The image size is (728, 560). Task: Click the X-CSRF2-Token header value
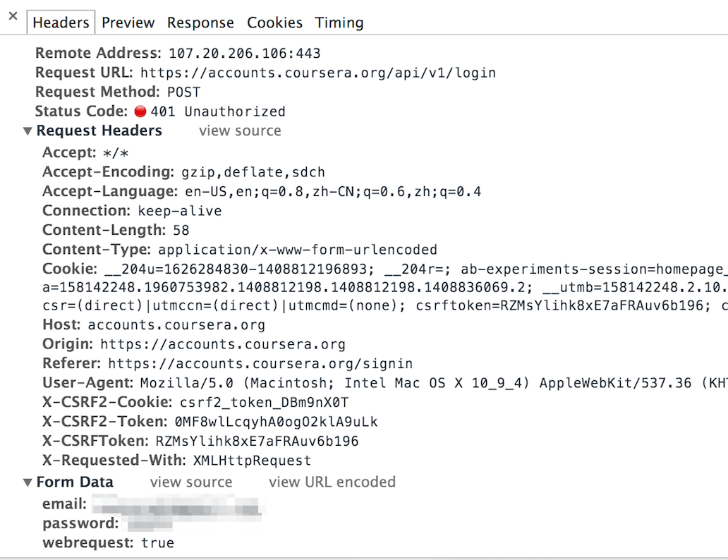[276, 422]
